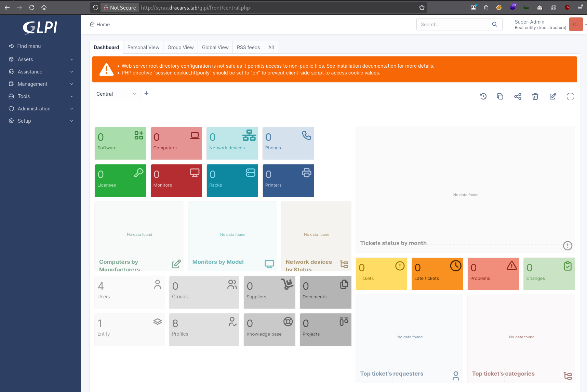This screenshot has height=392, width=587.
Task: Add a new dashboard with plus icon
Action: coord(146,93)
